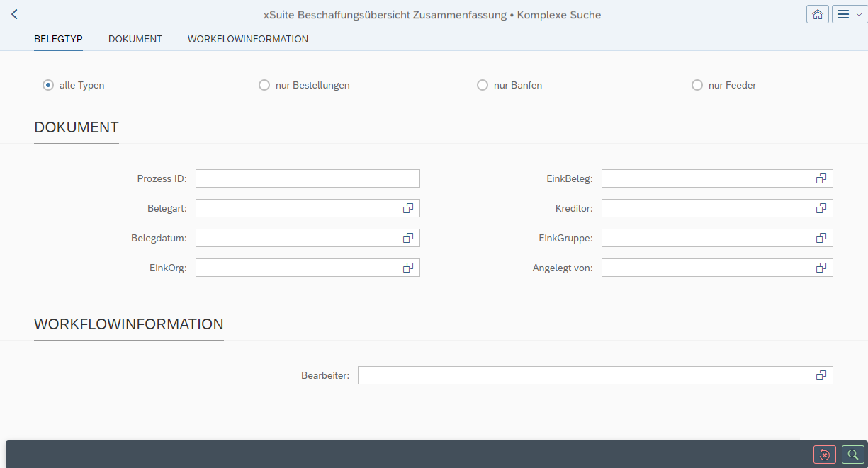Switch to the WORKFLOWINFORMATION tab

point(247,39)
